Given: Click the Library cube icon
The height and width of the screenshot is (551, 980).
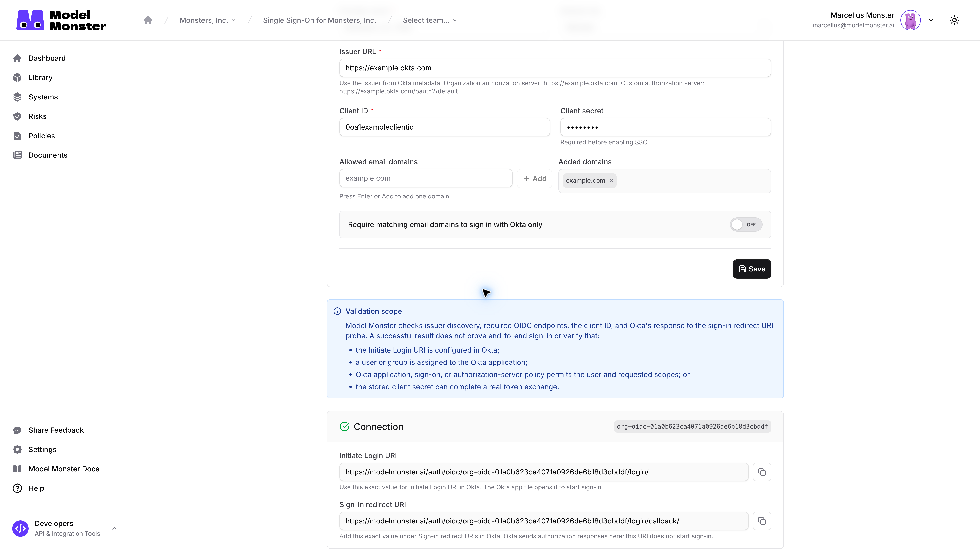Looking at the screenshot, I should (17, 78).
